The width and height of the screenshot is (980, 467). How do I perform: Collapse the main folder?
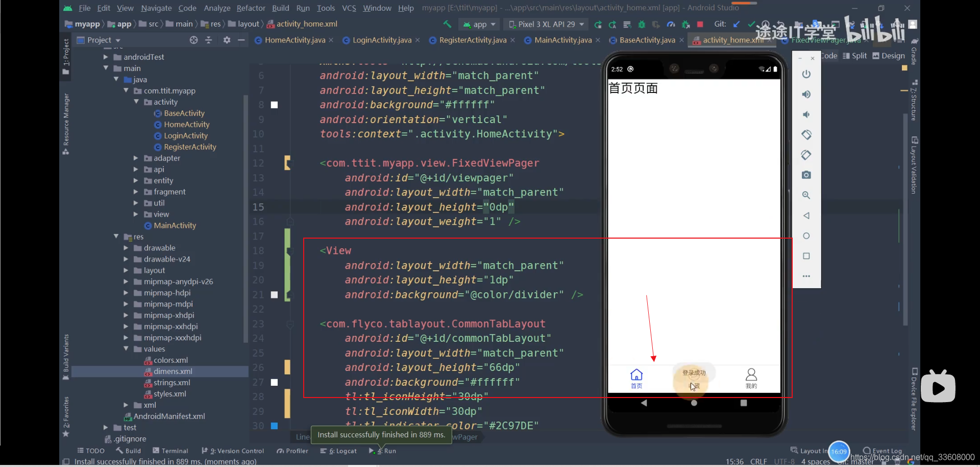[106, 68]
